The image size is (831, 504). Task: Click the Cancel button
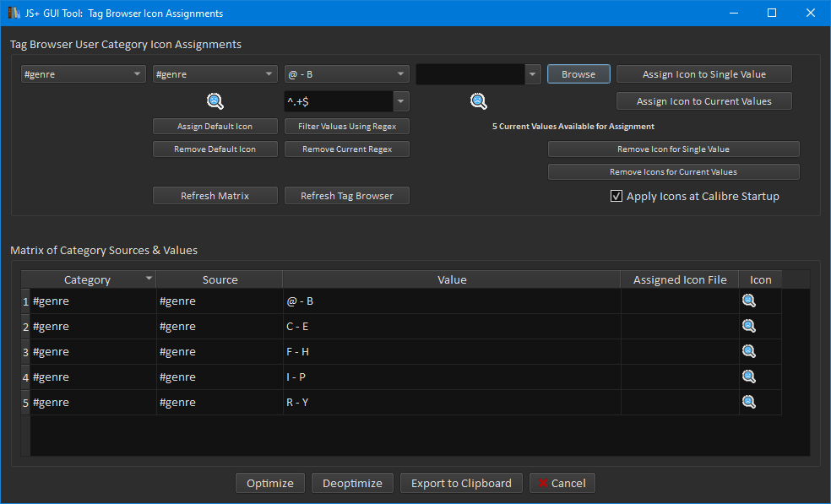[x=562, y=484]
